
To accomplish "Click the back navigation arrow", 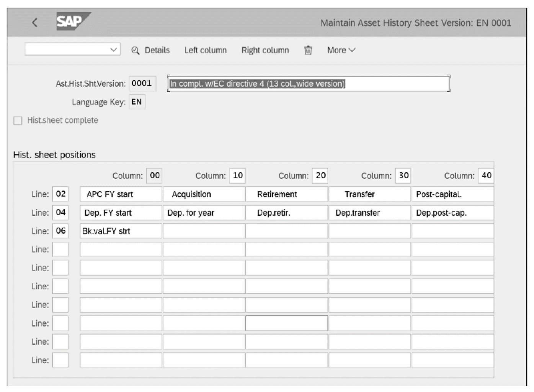I will point(35,22).
